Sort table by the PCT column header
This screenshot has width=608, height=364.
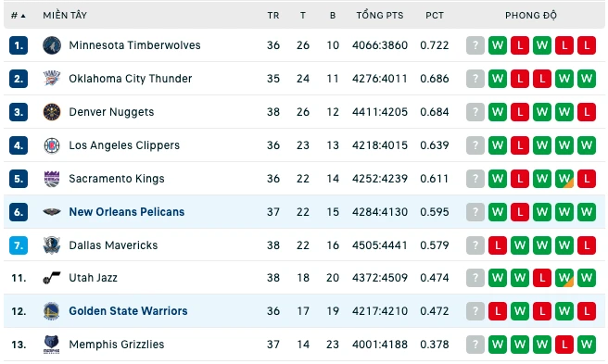435,16
